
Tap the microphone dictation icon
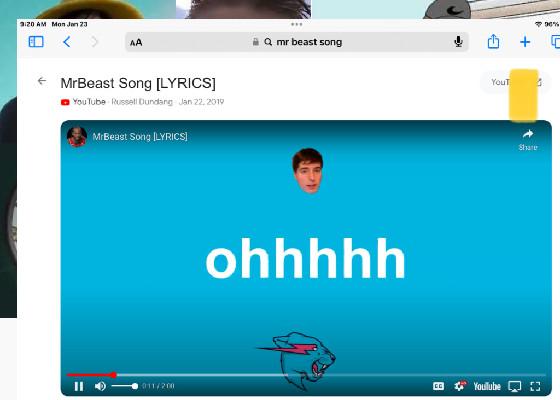[x=458, y=42]
